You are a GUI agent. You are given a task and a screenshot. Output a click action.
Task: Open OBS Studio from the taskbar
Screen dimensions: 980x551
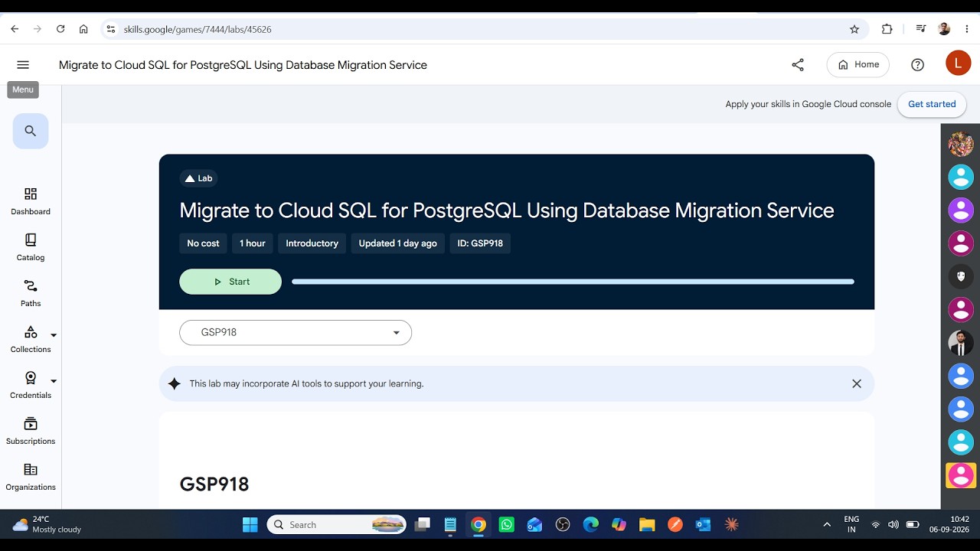(563, 524)
